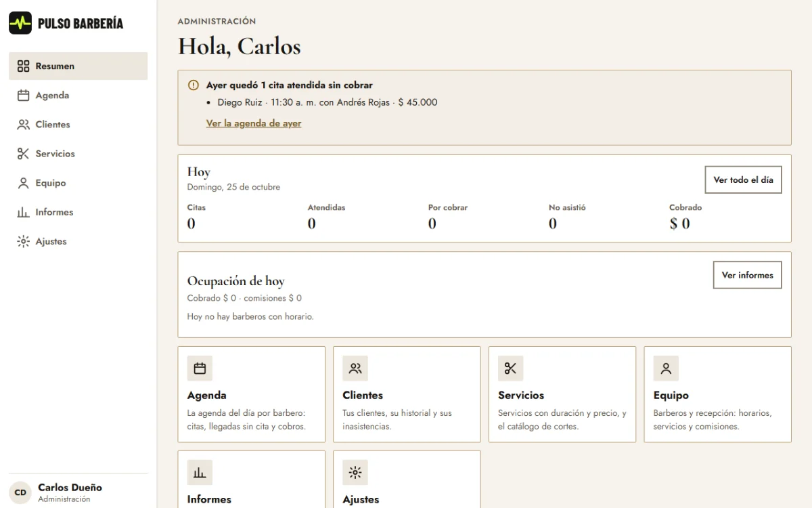
Task: Click the Servicios scissors icon in sidebar
Action: (x=24, y=154)
